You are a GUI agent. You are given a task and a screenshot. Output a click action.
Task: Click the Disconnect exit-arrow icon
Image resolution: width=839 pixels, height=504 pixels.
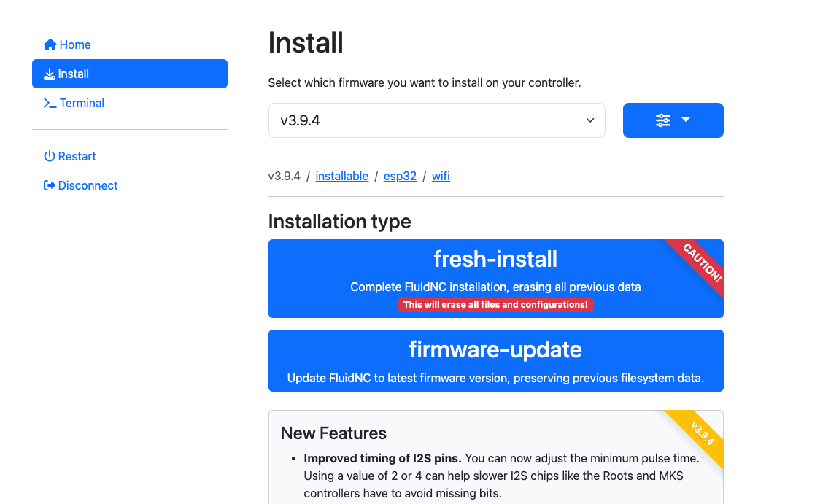(50, 186)
